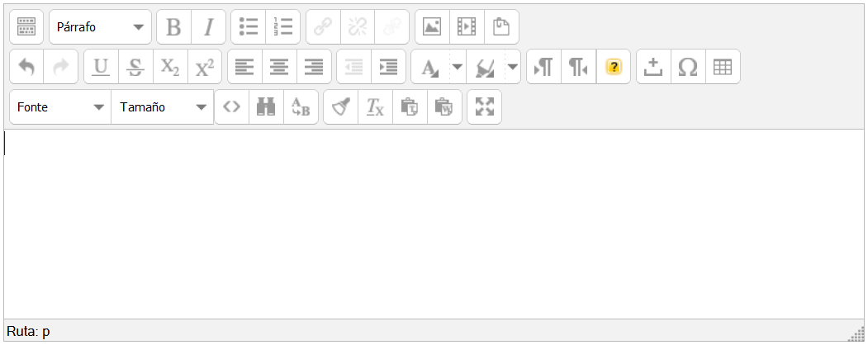The width and height of the screenshot is (868, 345).
Task: Toggle bold formatting
Action: point(173,27)
